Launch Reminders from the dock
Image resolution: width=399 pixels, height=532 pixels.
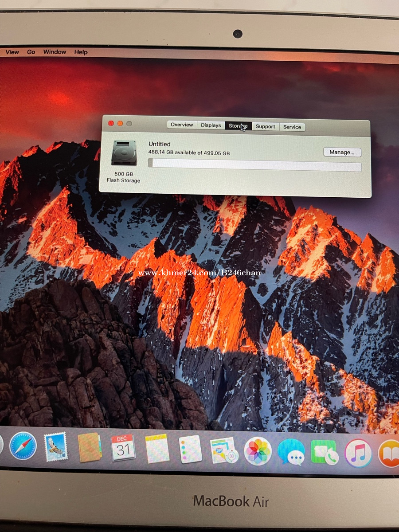(x=191, y=449)
